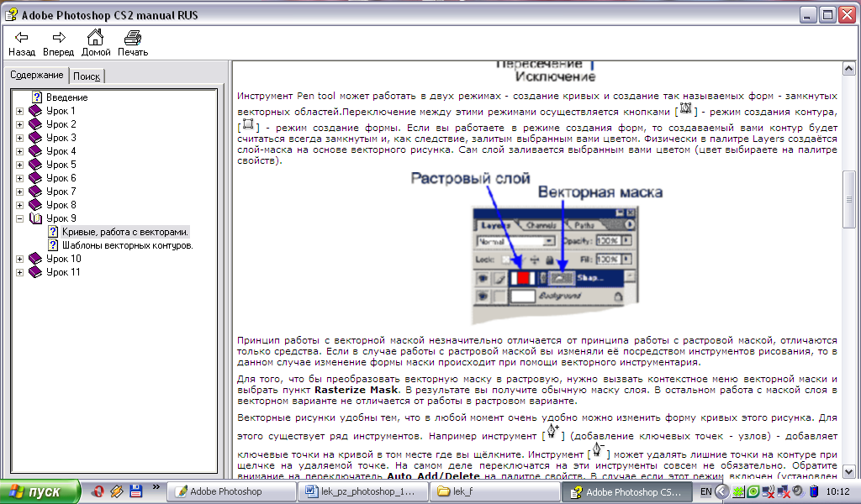Expand the Урок 3 tree node
Screen dimensions: 861x504
pos(20,138)
